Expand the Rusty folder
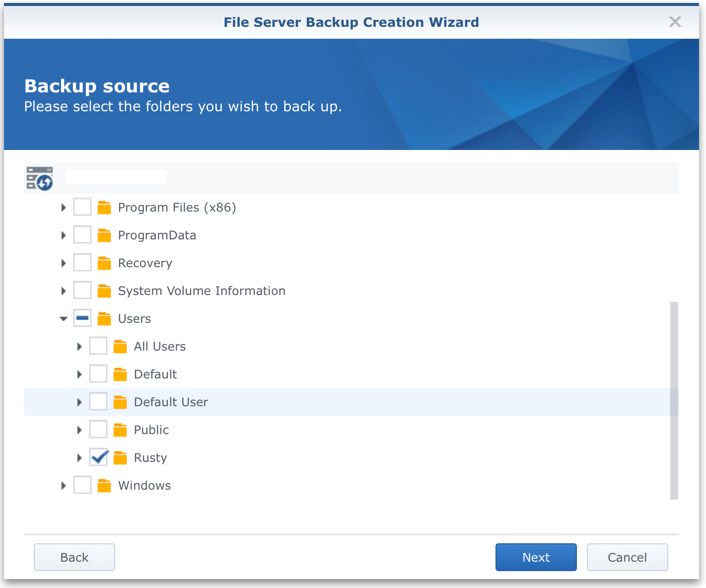Viewport: 706px width, 588px height. [79, 458]
